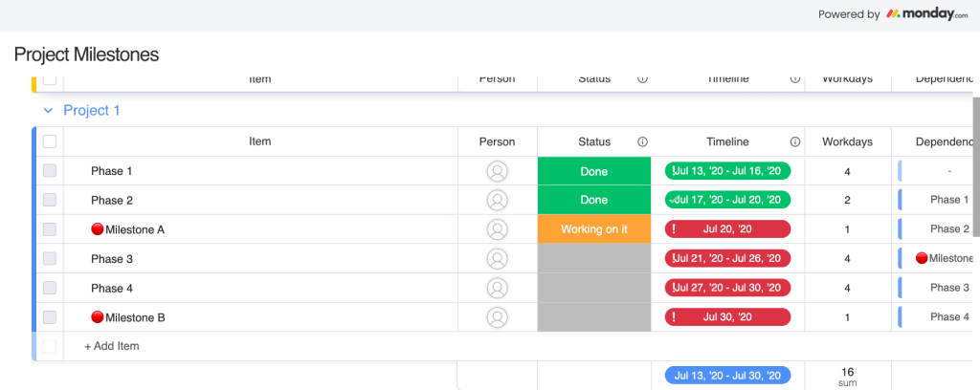Viewport: 980px width, 390px height.
Task: Tick the checkbox for Milestone A
Action: (50, 229)
